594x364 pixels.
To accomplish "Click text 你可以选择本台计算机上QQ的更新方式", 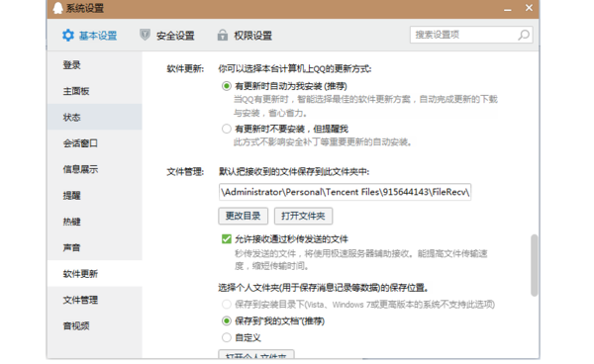I will pos(295,69).
